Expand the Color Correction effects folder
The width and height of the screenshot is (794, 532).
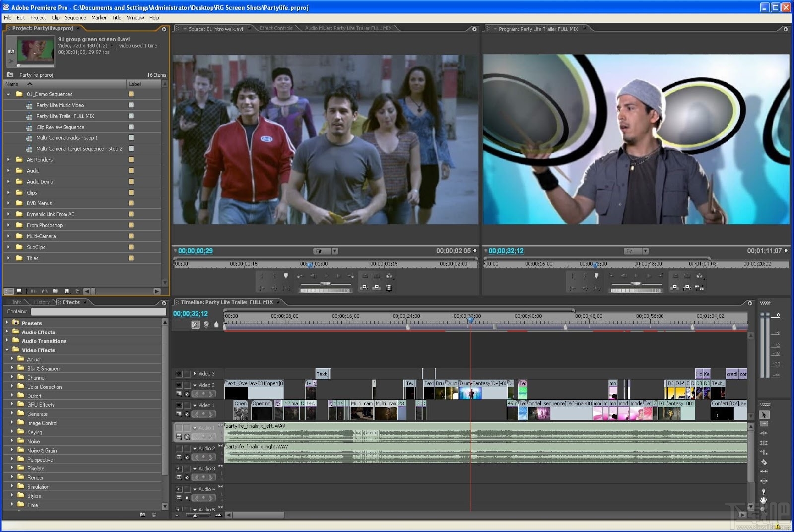click(11, 387)
